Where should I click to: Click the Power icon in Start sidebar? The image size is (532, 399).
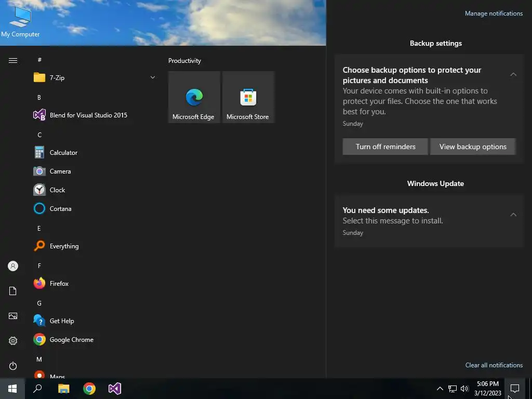click(x=13, y=366)
